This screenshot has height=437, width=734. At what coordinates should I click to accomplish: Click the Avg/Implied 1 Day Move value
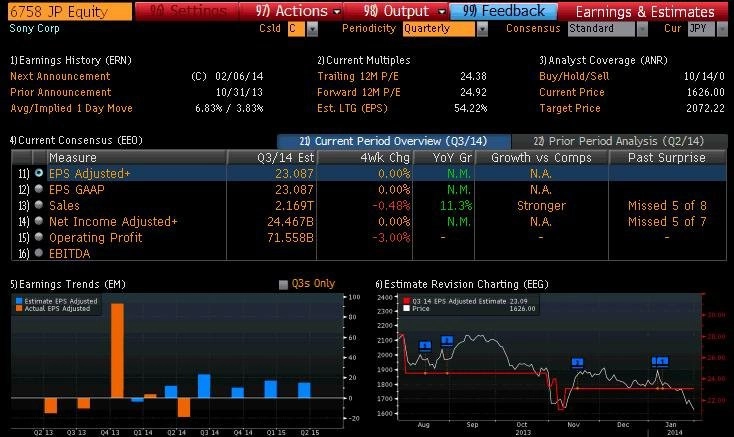pos(229,108)
